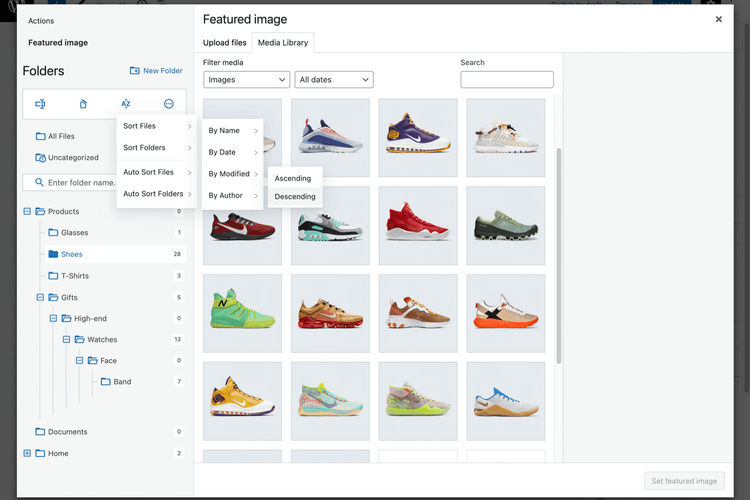Image resolution: width=750 pixels, height=500 pixels.
Task: Collapse the High-end folder branch
Action: (x=53, y=318)
